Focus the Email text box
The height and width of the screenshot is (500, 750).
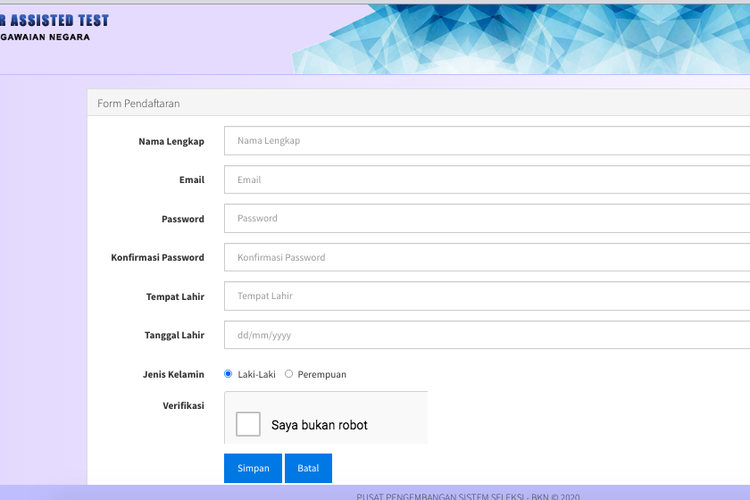[x=486, y=180]
